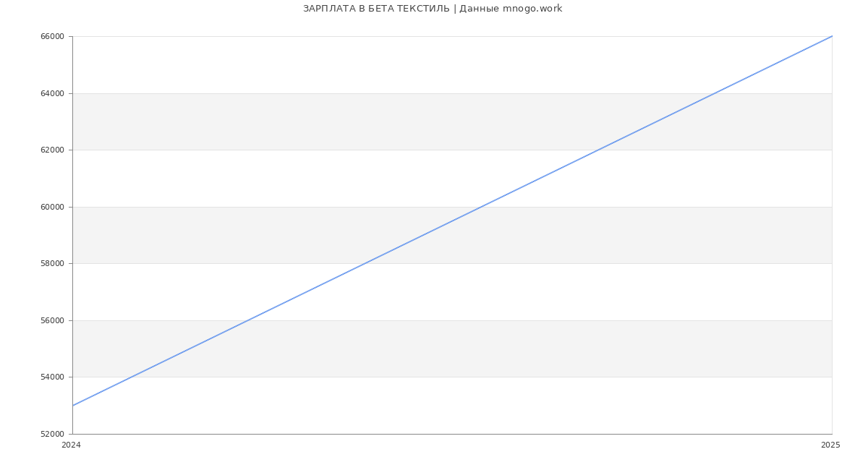Click the line's starting point at 2024
868x470 pixels.
(x=72, y=406)
